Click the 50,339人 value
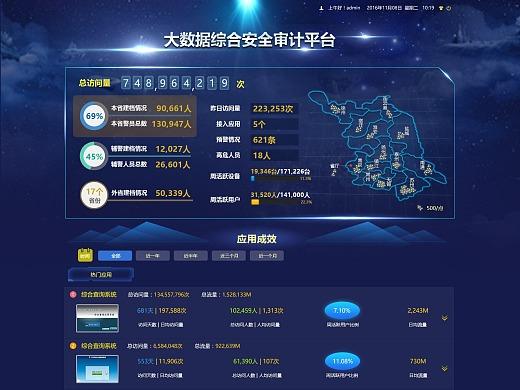The image size is (520, 390). 173,193
